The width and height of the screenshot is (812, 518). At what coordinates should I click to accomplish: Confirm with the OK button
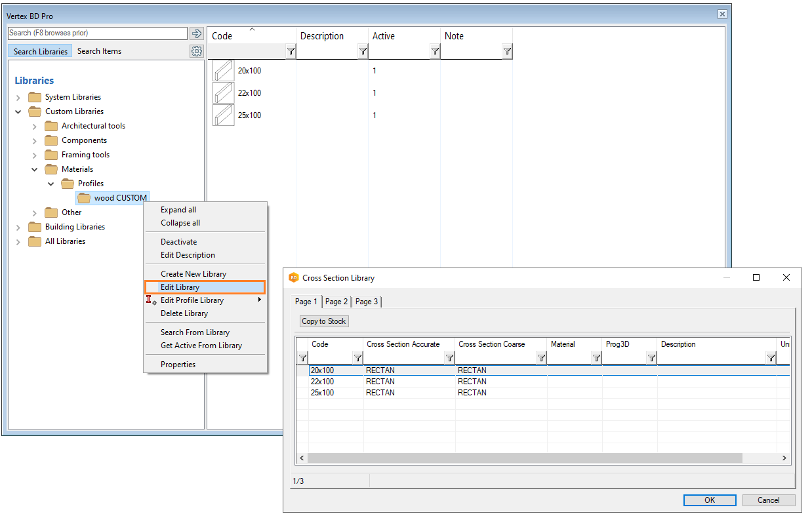[710, 500]
